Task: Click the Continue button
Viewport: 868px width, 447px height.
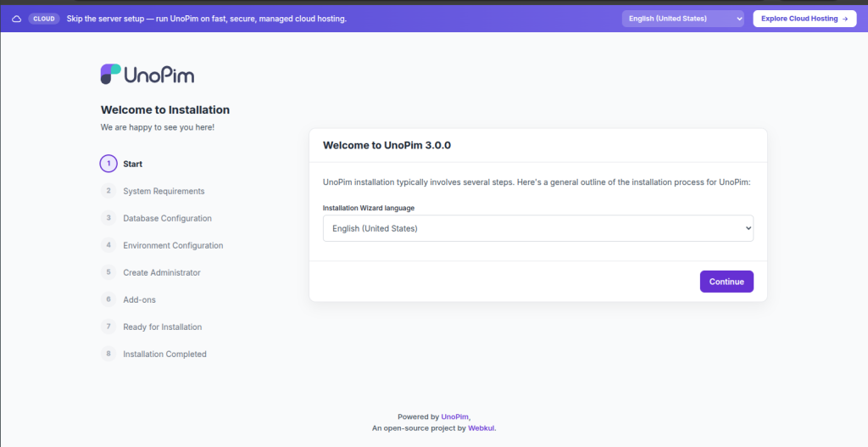Action: click(726, 282)
